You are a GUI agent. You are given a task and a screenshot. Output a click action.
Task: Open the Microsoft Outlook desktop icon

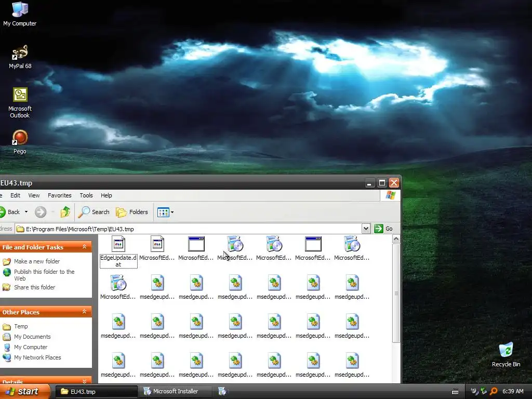(20, 103)
